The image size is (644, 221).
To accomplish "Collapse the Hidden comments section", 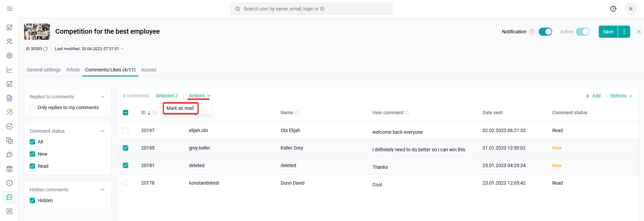I will (x=103, y=190).
